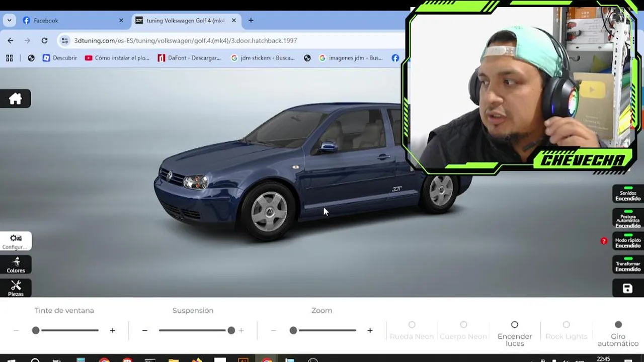Decrease Tinte de ventana with minus
Screen dimensions: 644x362
tap(16, 330)
